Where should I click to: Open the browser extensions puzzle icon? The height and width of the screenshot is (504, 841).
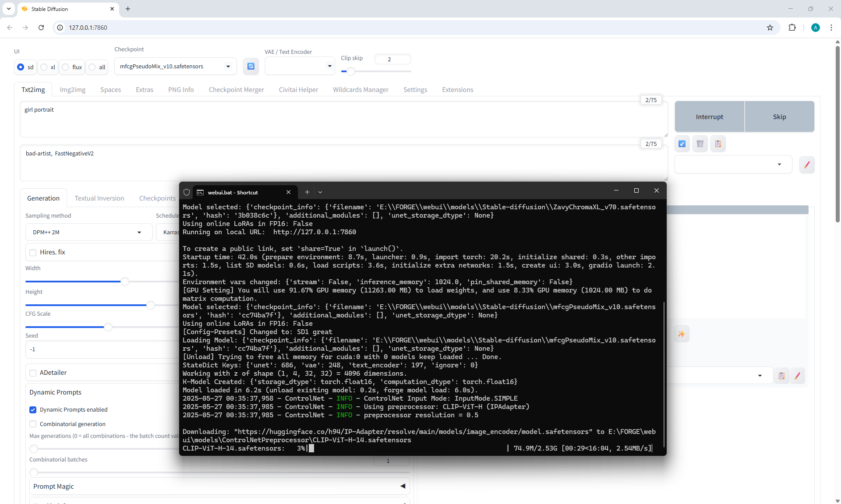792,28
